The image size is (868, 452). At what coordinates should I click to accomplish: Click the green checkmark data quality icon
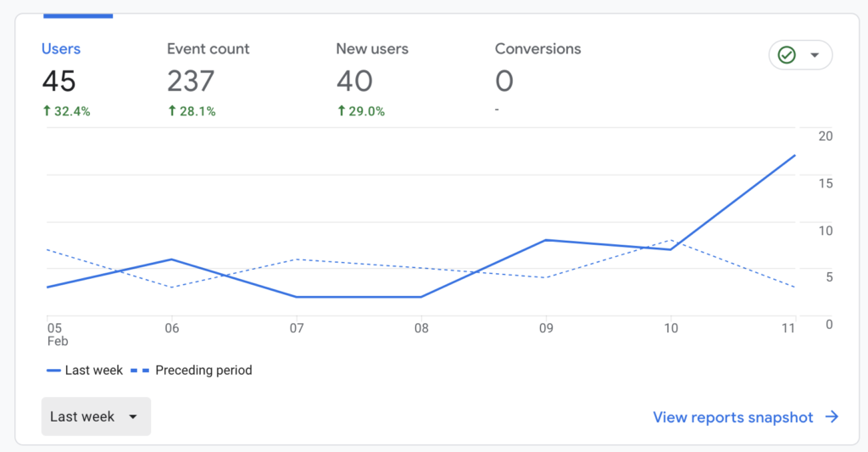[787, 55]
